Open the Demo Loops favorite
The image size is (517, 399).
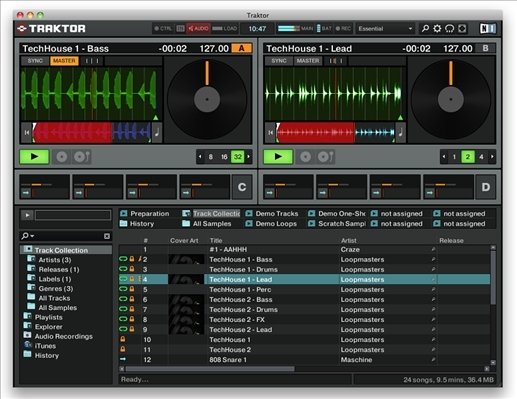(271, 223)
